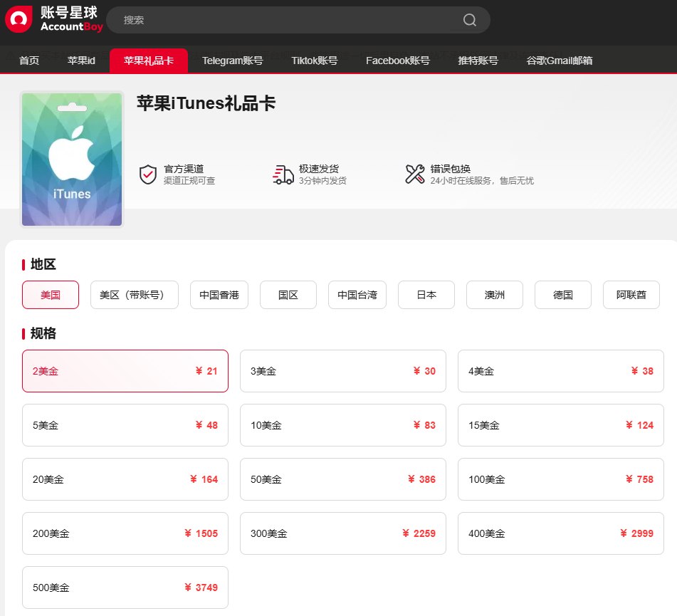
Task: Click the search magnifier icon
Action: [x=469, y=20]
